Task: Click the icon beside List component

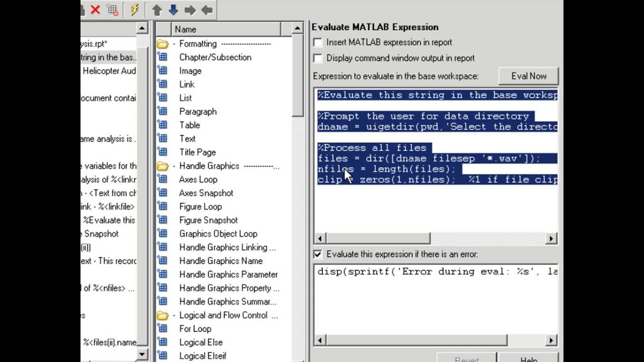Action: click(162, 98)
